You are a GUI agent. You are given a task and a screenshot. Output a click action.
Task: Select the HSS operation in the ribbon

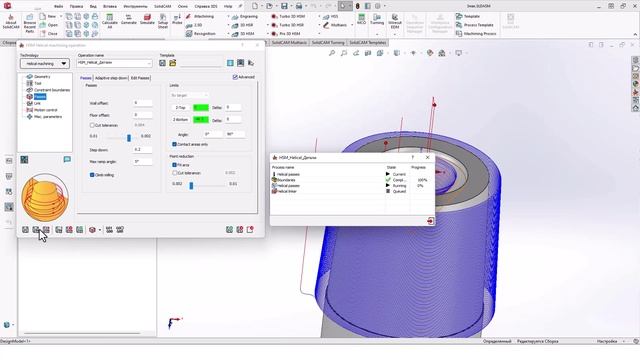coord(331,16)
